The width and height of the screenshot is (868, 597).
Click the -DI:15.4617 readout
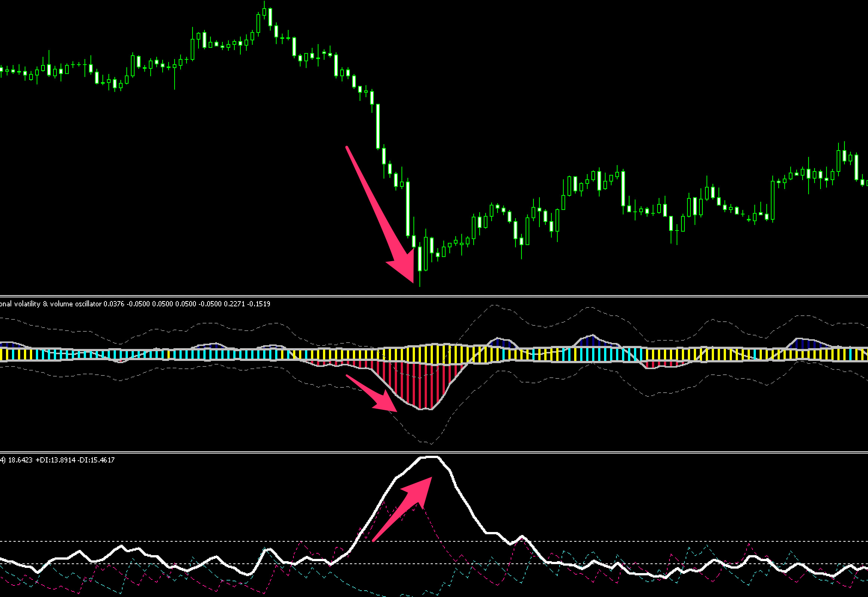(96, 460)
